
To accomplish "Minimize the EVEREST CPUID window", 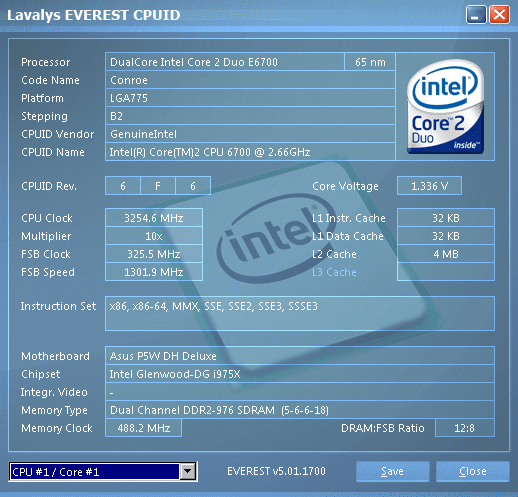I will pos(476,15).
